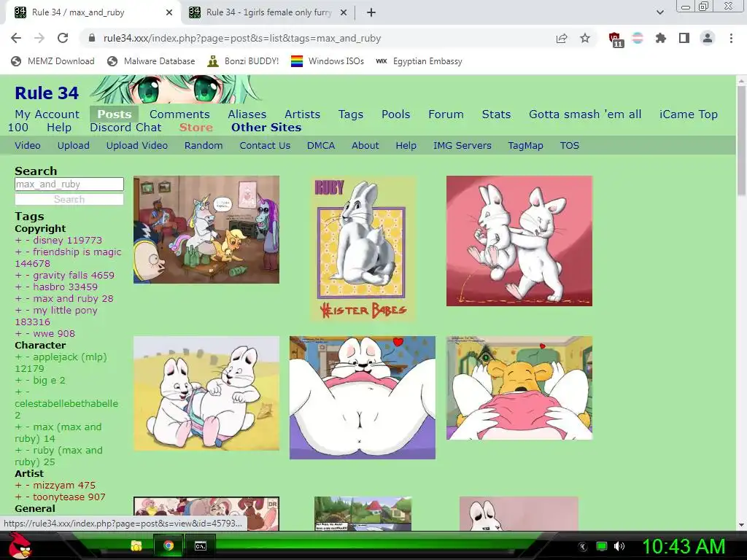The width and height of the screenshot is (747, 560).
Task: Open the red shield extension showing 11
Action: 616,39
